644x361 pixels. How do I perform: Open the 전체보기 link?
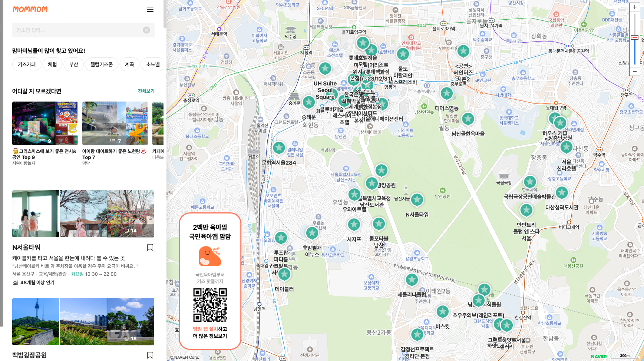146,91
